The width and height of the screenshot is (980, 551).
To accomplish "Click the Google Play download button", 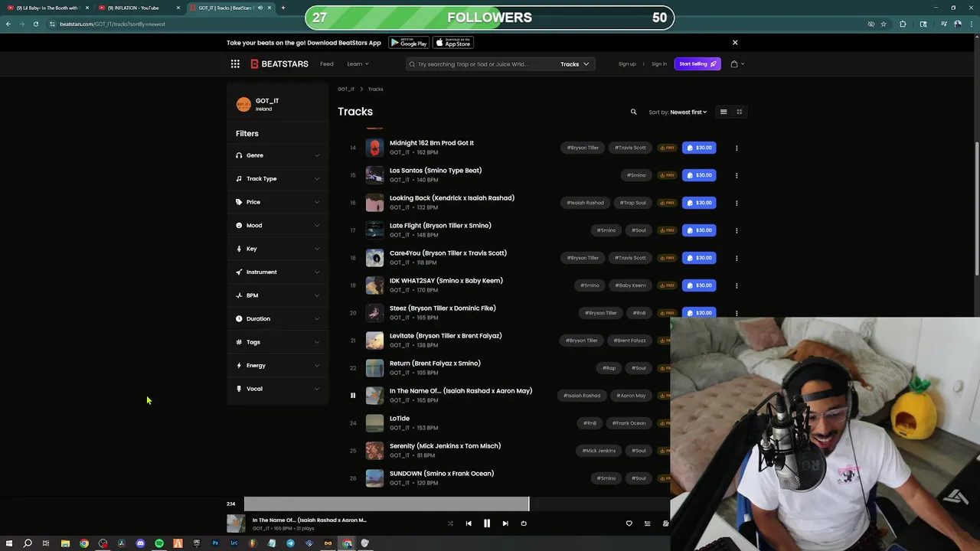I will click(409, 43).
